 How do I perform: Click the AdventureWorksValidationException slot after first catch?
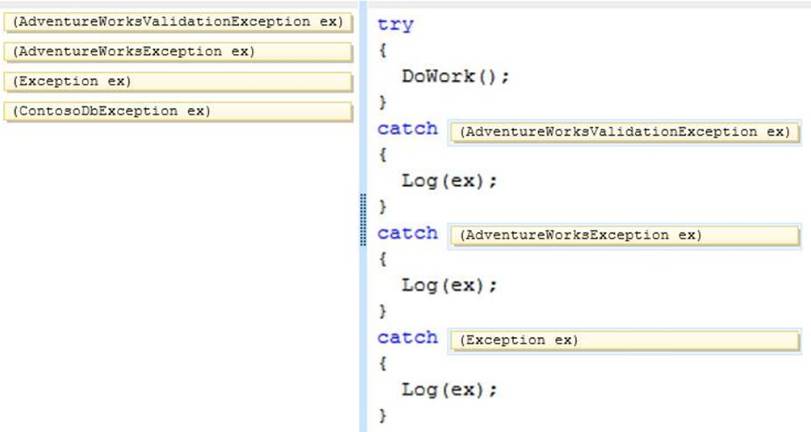[x=625, y=132]
